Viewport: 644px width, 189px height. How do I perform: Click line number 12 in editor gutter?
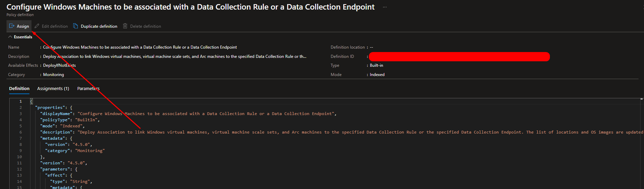[20, 169]
